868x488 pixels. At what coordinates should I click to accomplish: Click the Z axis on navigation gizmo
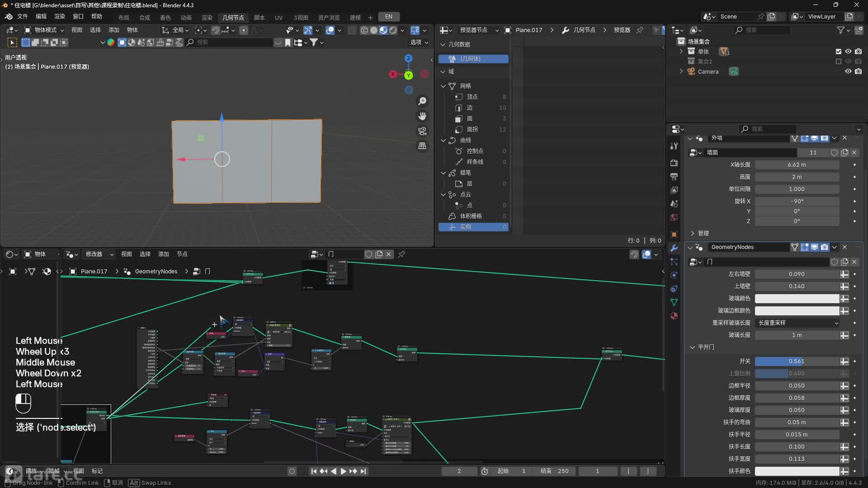(x=409, y=58)
